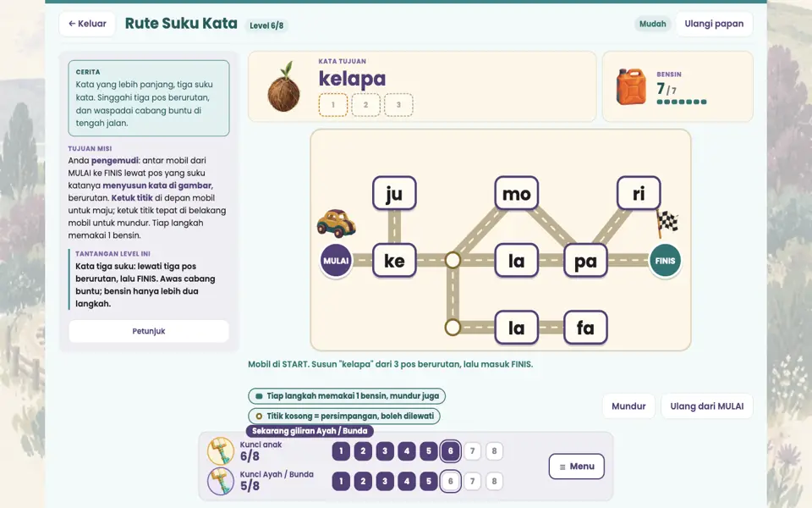Click the 'Mobil di START' status message
Image resolution: width=812 pixels, height=508 pixels.
pyautogui.click(x=391, y=364)
